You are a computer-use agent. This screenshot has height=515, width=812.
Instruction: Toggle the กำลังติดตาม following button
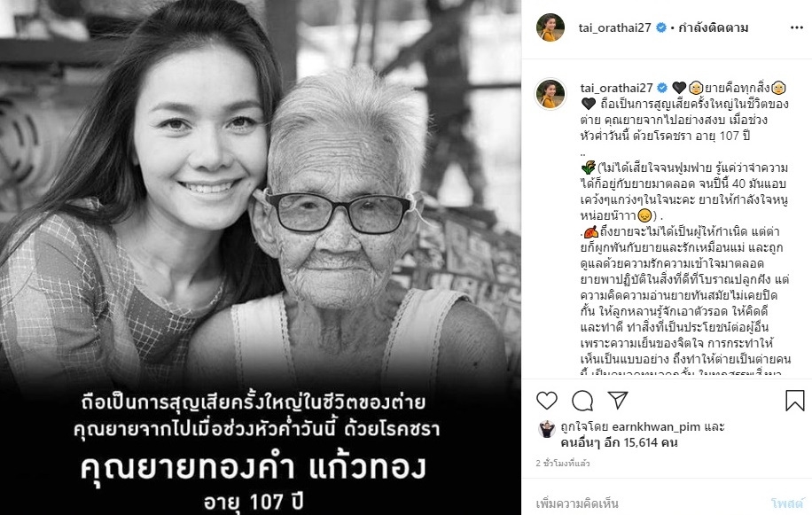[713, 28]
